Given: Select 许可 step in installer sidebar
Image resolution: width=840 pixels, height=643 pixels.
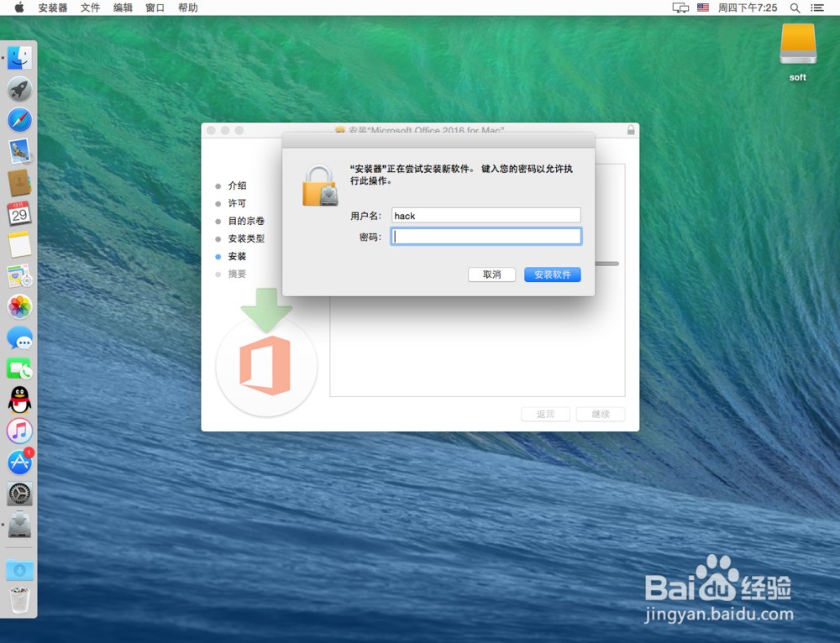Looking at the screenshot, I should 237,203.
